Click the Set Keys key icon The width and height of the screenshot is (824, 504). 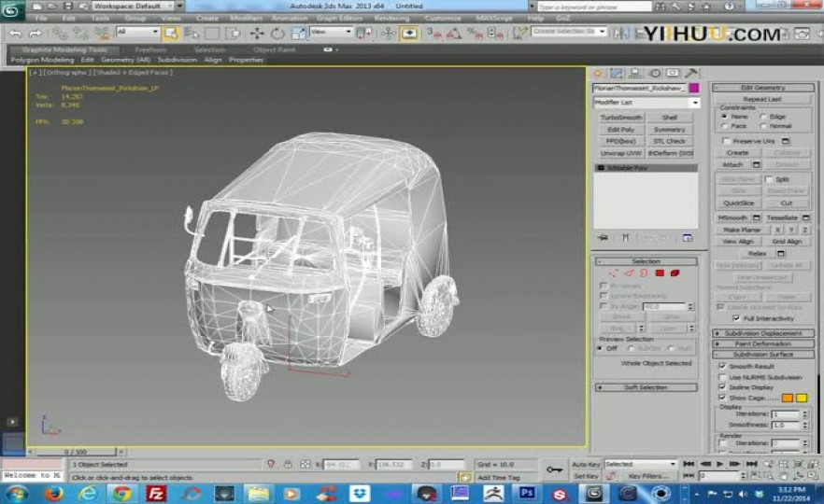pyautogui.click(x=554, y=469)
